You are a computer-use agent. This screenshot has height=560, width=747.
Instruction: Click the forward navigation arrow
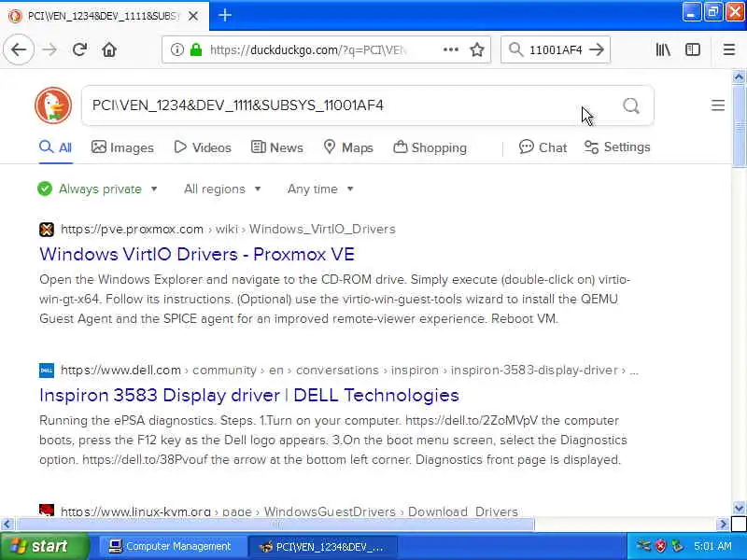[49, 49]
